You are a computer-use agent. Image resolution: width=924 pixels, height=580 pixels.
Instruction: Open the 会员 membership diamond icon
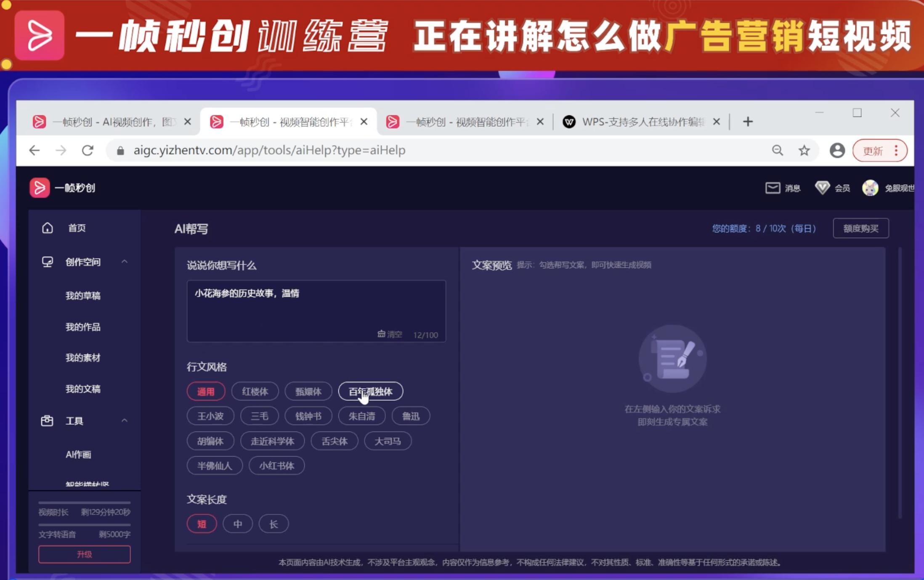(821, 188)
